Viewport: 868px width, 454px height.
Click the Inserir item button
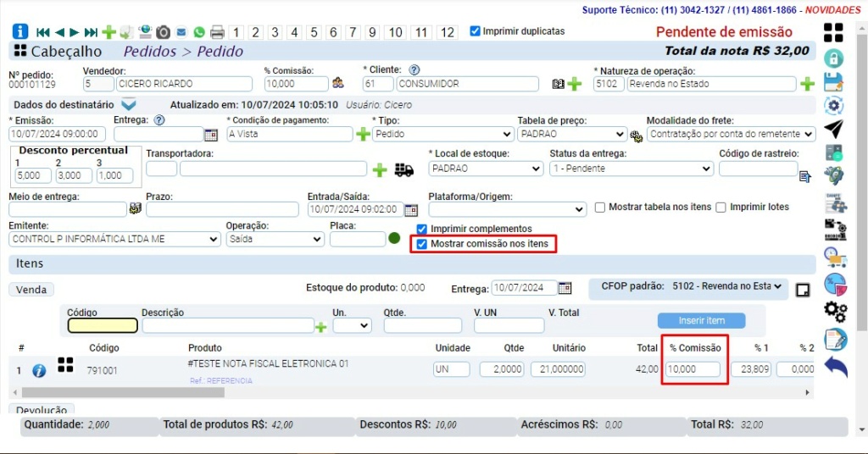coord(701,321)
